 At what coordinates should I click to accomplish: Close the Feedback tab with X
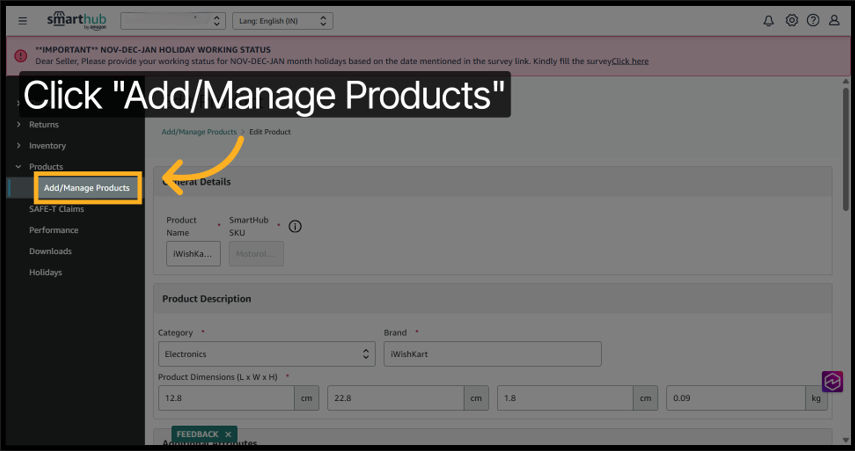coord(228,434)
